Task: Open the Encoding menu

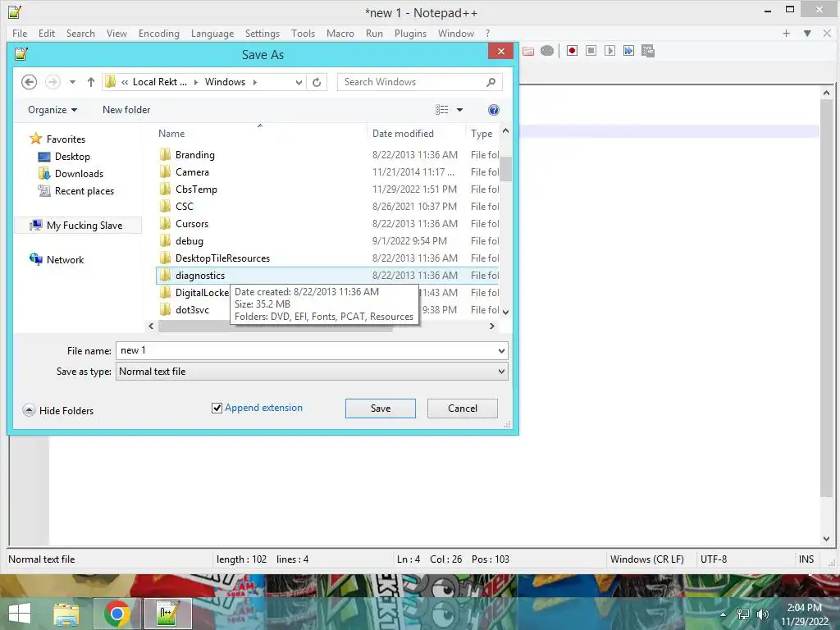Action: tap(159, 33)
